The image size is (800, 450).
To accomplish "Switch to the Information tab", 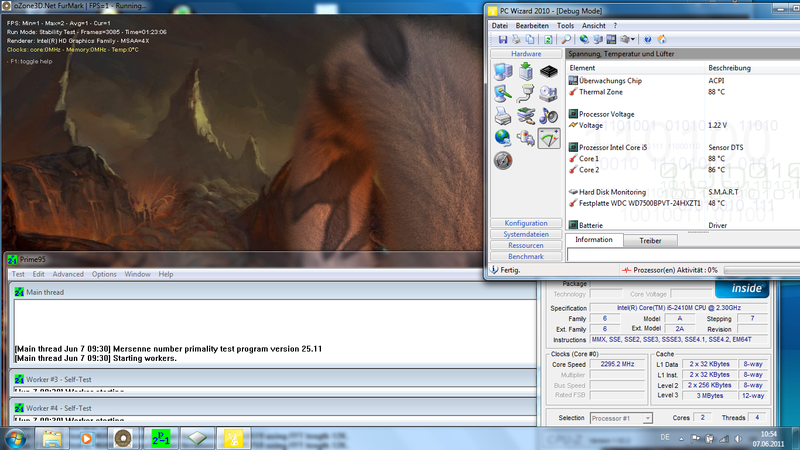I will 594,240.
